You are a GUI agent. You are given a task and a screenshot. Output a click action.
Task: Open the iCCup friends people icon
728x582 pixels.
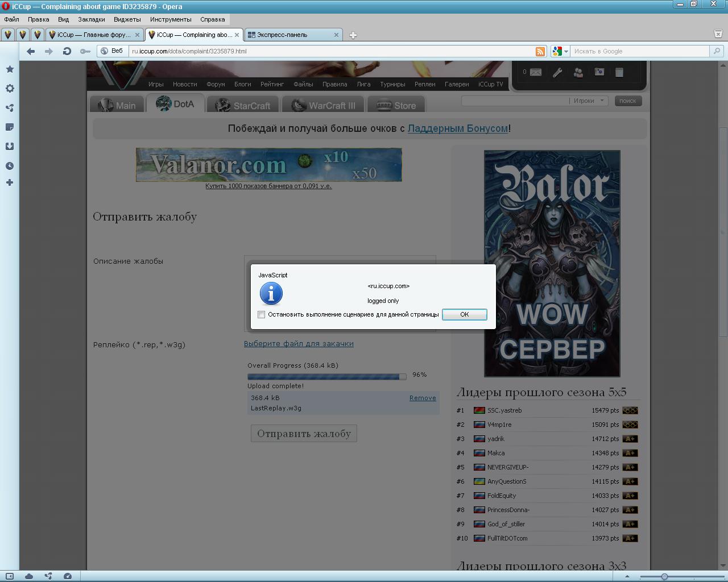pos(578,72)
